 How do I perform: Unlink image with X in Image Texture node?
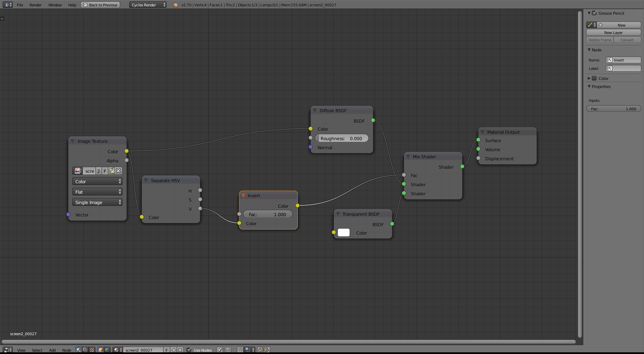(118, 171)
